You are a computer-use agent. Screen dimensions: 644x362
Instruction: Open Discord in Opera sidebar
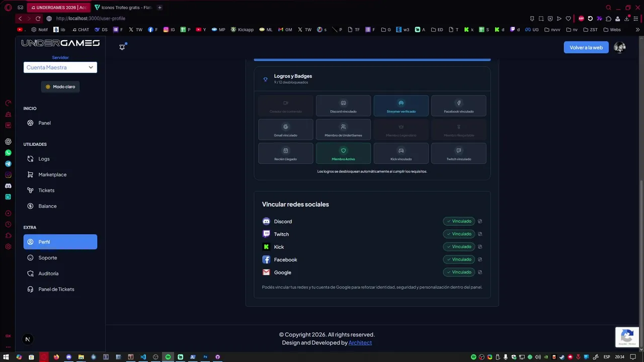pyautogui.click(x=8, y=186)
